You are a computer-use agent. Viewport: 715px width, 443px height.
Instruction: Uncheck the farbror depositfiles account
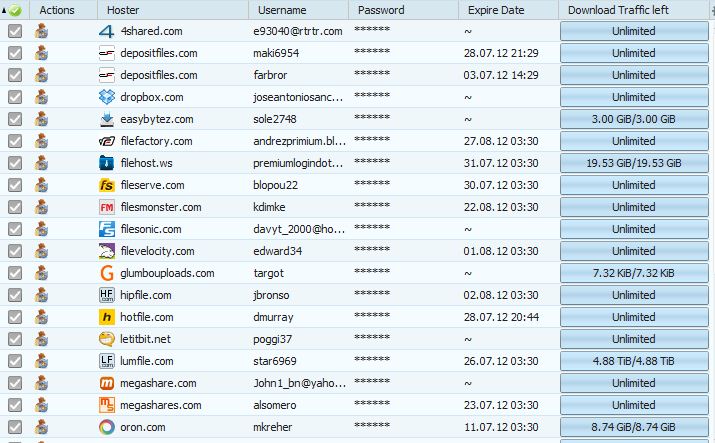[x=15, y=75]
